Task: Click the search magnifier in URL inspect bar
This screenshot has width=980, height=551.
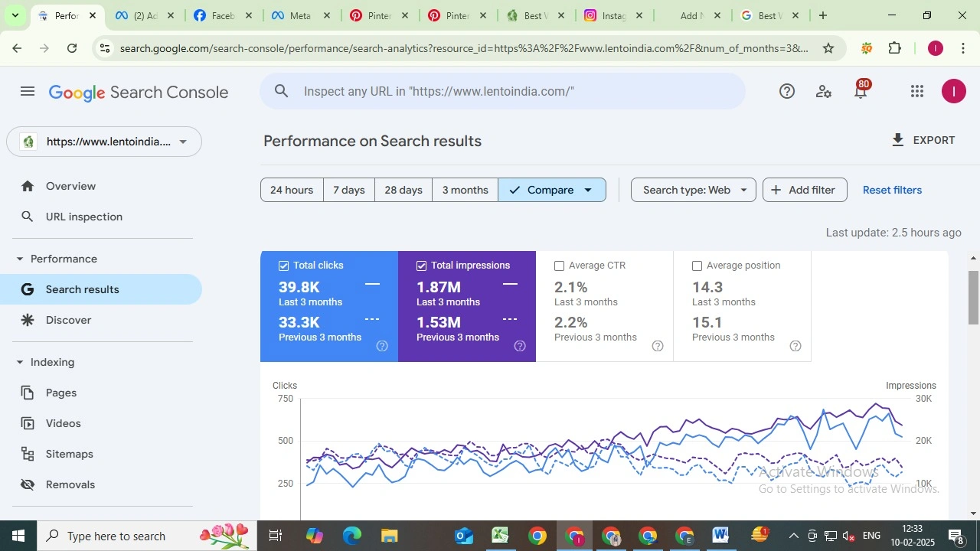Action: (x=282, y=91)
